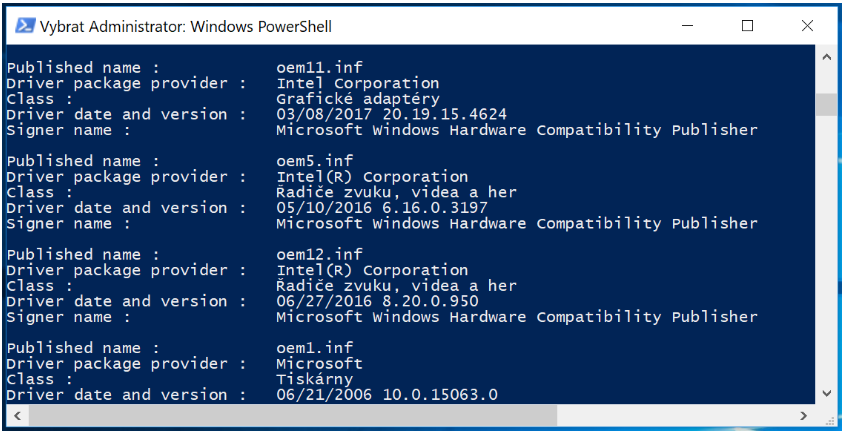Viewport: 846px width, 433px height.
Task: Click the window title text 'Vybrat Administrator: Windows PowerShell'
Action: (186, 26)
